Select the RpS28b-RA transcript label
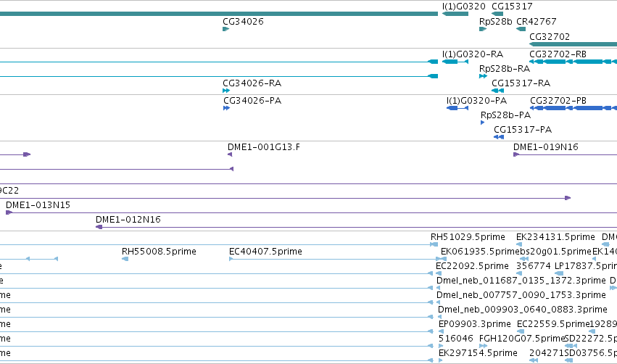The width and height of the screenshot is (617, 364). pyautogui.click(x=505, y=69)
